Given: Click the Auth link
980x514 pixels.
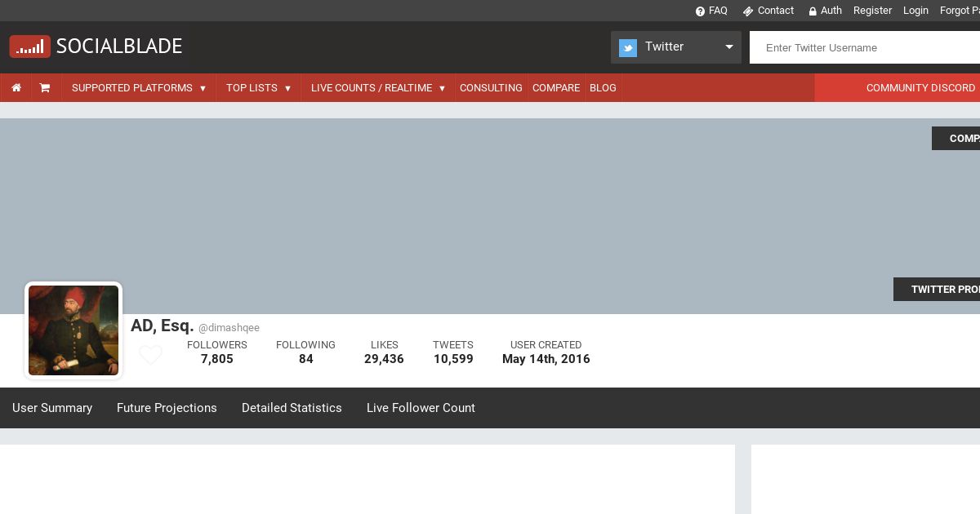Looking at the screenshot, I should click(x=831, y=11).
